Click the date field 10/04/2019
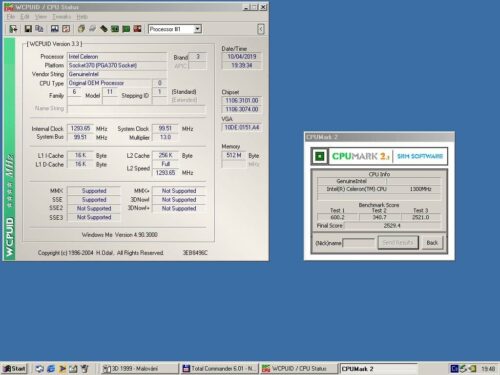Image resolution: width=500 pixels, height=375 pixels. tap(242, 57)
